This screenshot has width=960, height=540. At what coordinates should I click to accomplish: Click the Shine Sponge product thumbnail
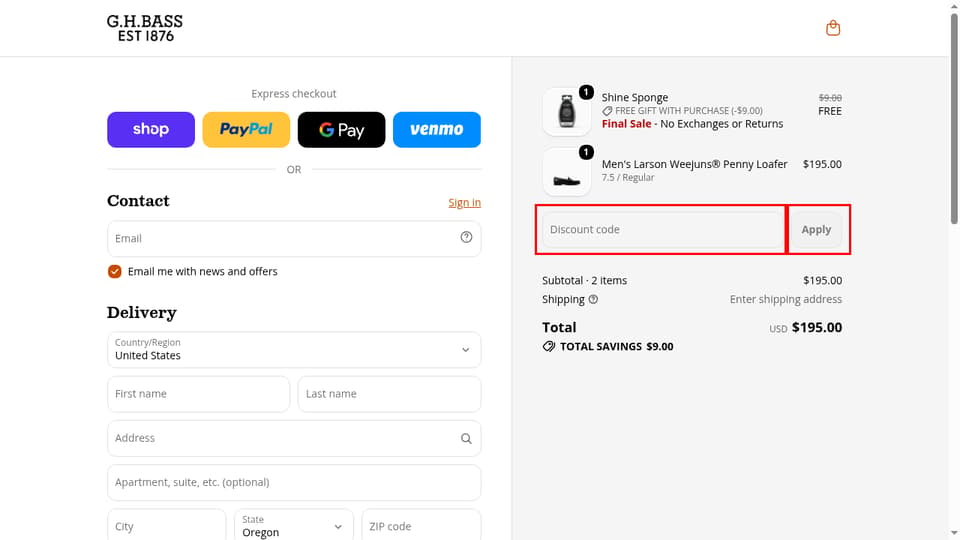567,111
